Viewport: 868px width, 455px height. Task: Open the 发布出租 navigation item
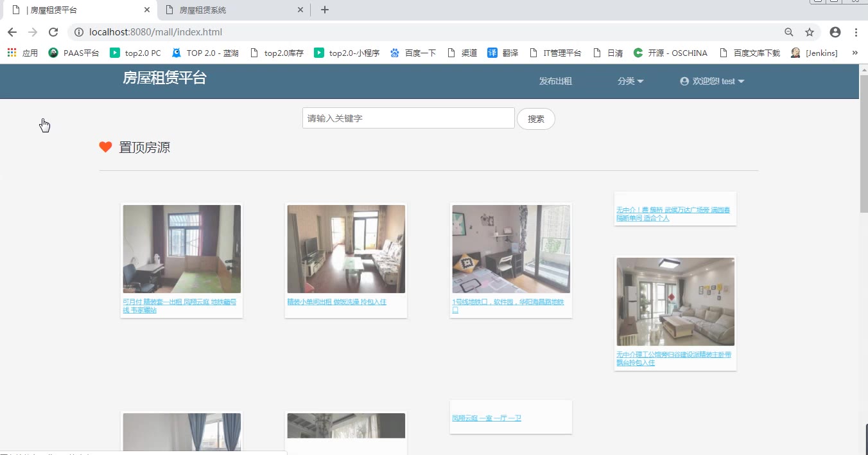pyautogui.click(x=555, y=81)
